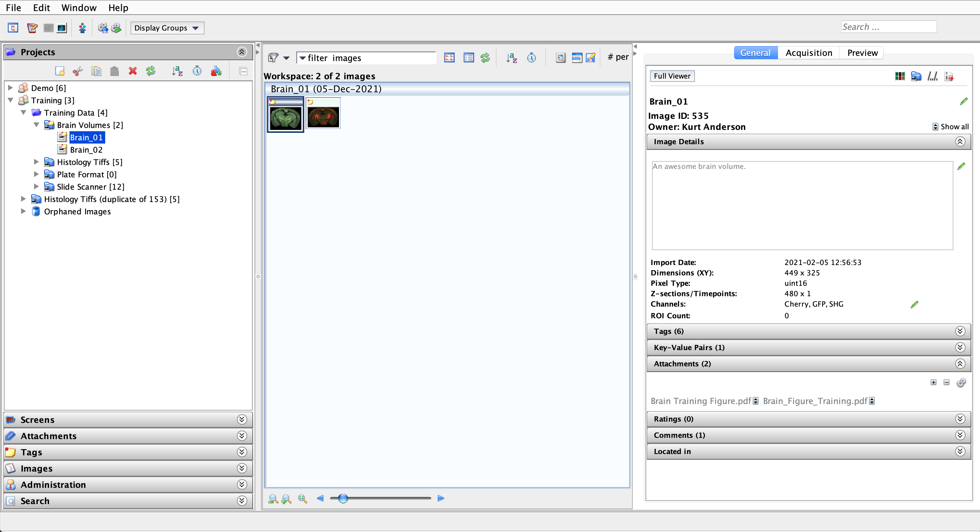980x532 pixels.
Task: Expand the Histology Tiffs [5] dataset under Training Data
Action: click(36, 162)
